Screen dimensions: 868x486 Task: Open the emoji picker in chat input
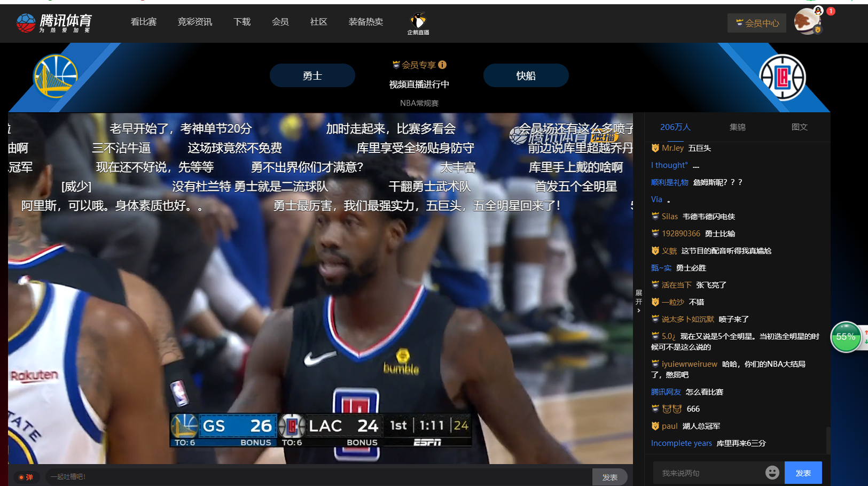tap(772, 473)
